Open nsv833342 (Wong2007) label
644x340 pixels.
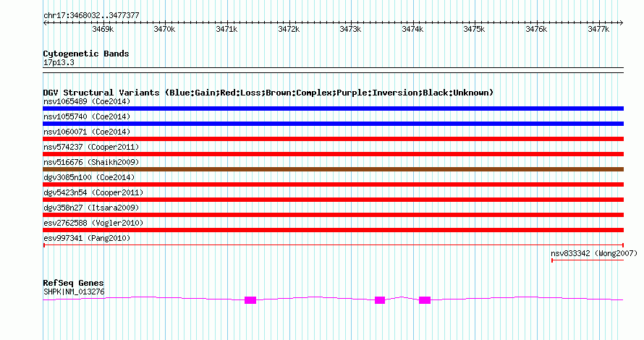click(x=594, y=253)
